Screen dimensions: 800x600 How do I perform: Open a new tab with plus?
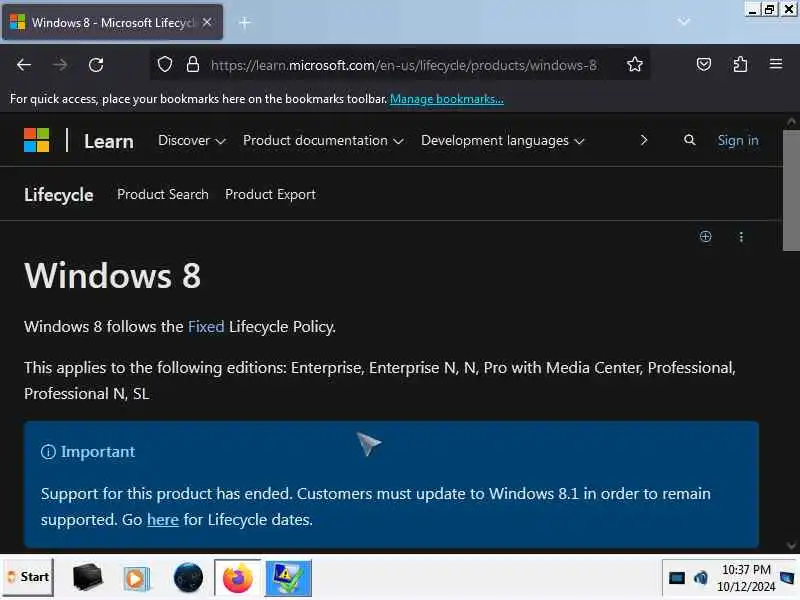244,22
